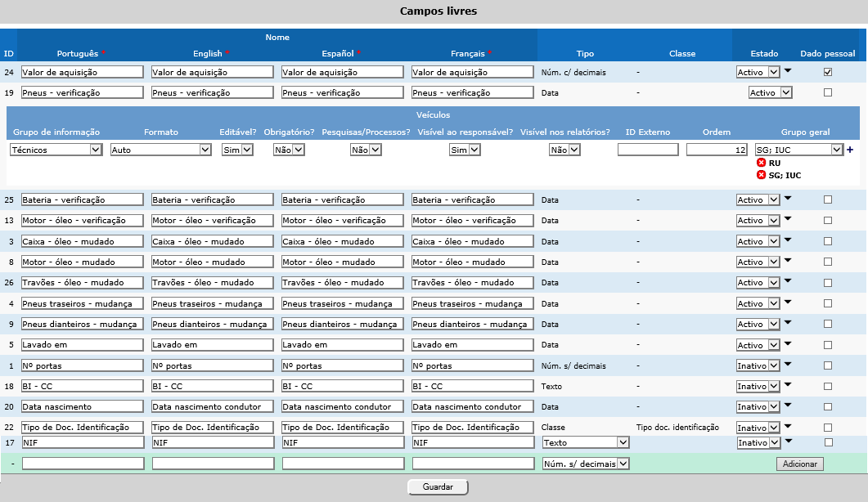Click Español field for BI - CC

pyautogui.click(x=343, y=387)
